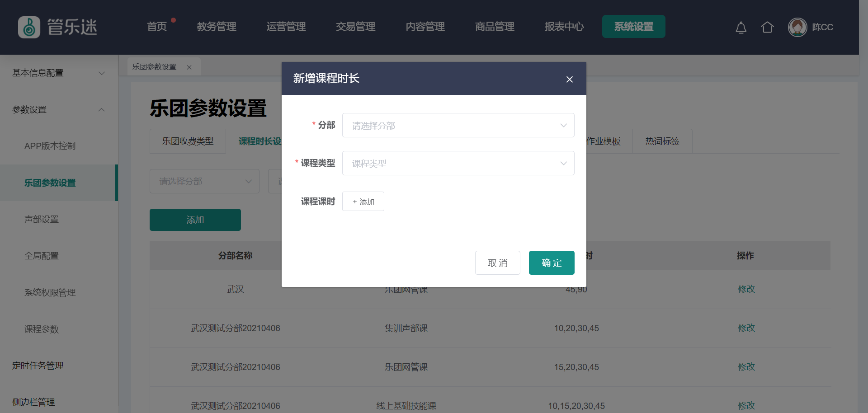Open the 请选择分部 filter dropdown

point(204,181)
